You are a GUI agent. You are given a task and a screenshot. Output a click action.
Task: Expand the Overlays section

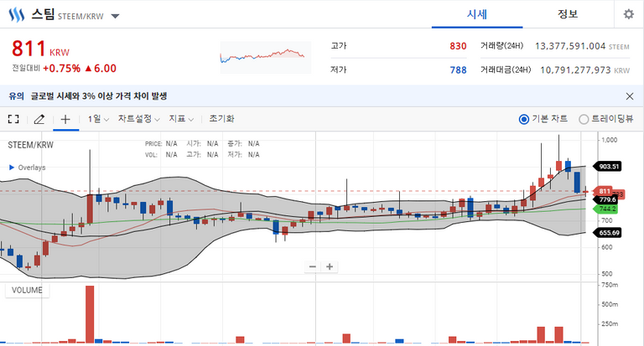[27, 168]
